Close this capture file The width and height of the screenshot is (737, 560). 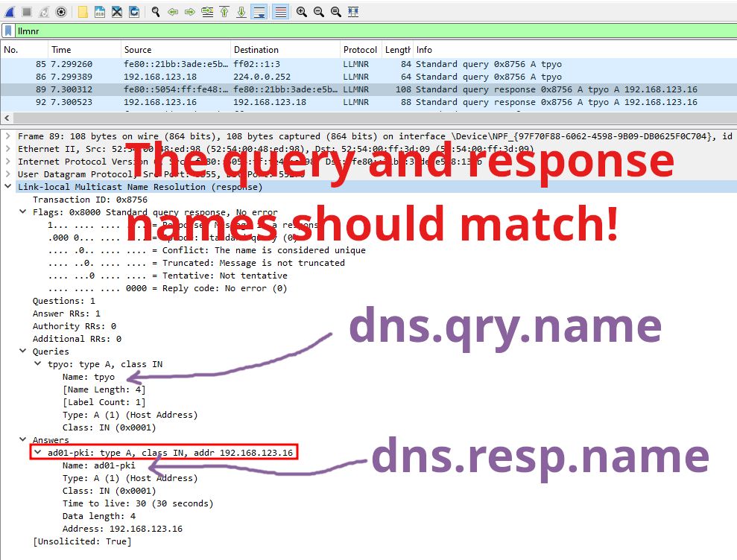(x=116, y=12)
